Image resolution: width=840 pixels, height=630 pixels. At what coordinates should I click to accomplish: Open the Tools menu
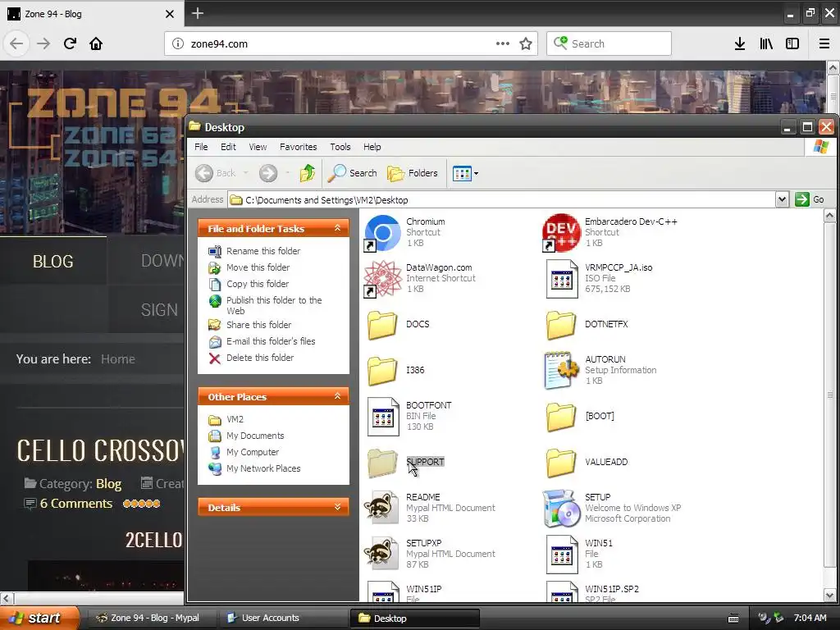pos(340,147)
